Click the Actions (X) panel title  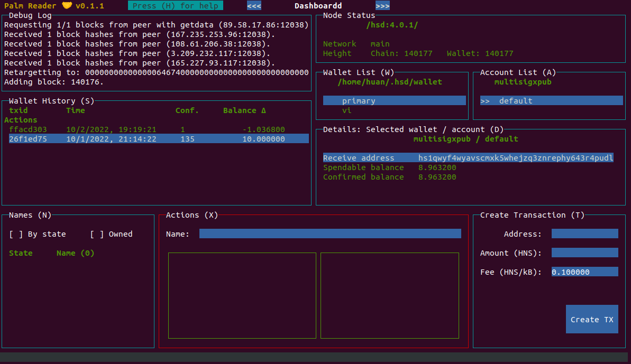coord(192,215)
